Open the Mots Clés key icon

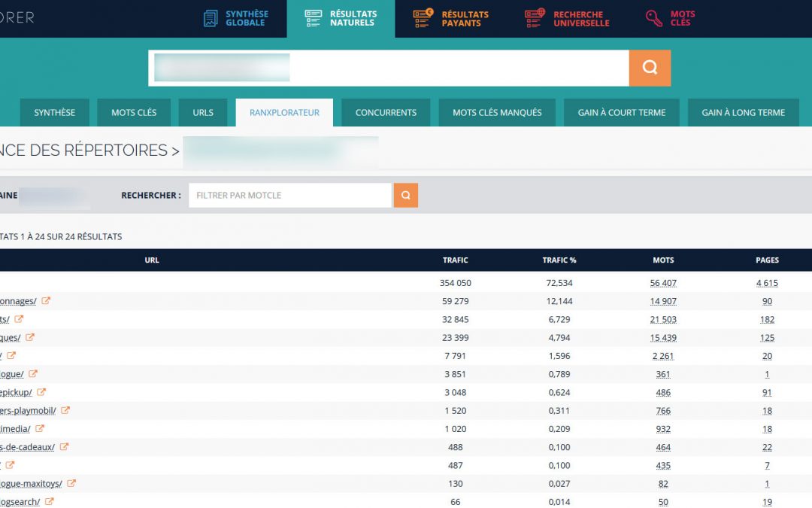653,18
